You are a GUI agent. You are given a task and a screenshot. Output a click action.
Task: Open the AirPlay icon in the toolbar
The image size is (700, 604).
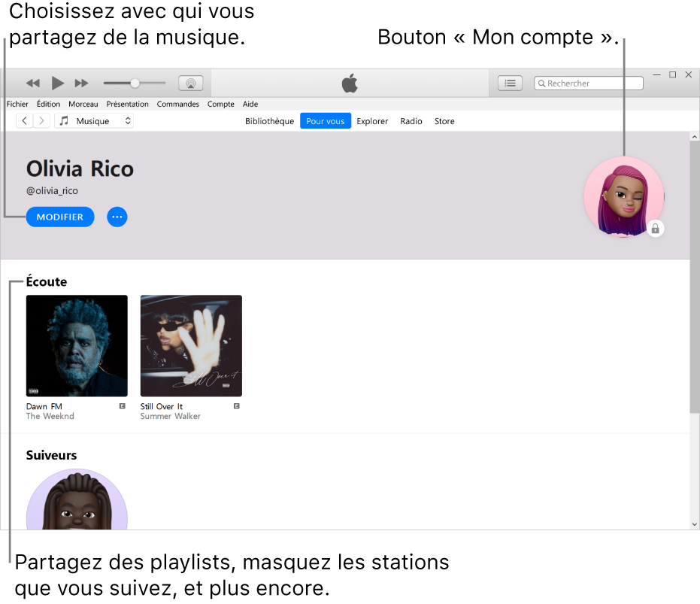click(x=191, y=83)
